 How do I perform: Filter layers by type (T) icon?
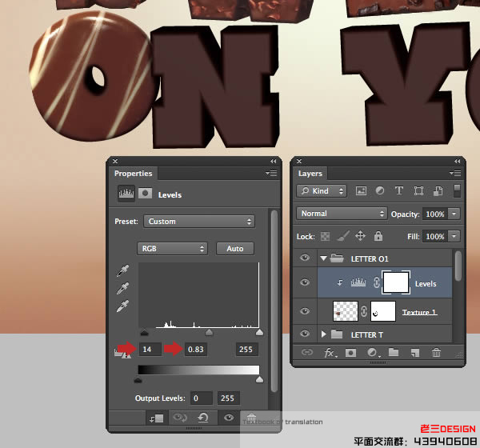pyautogui.click(x=399, y=191)
